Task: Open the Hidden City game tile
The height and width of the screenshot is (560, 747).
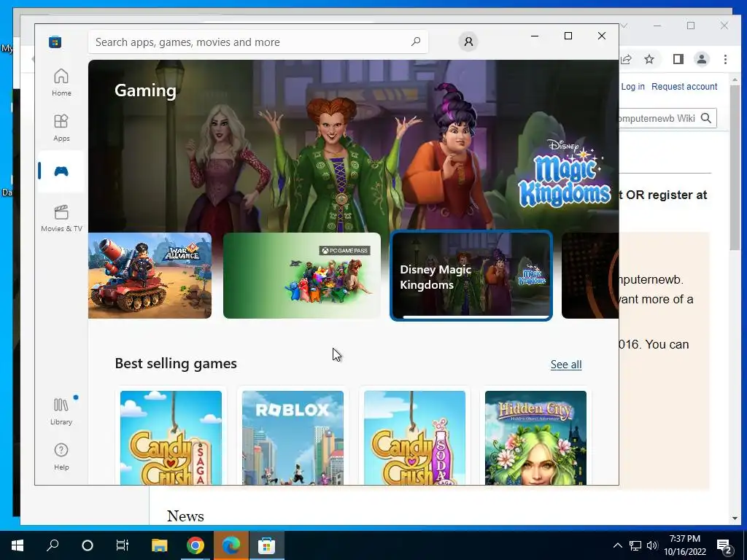Action: tap(535, 437)
